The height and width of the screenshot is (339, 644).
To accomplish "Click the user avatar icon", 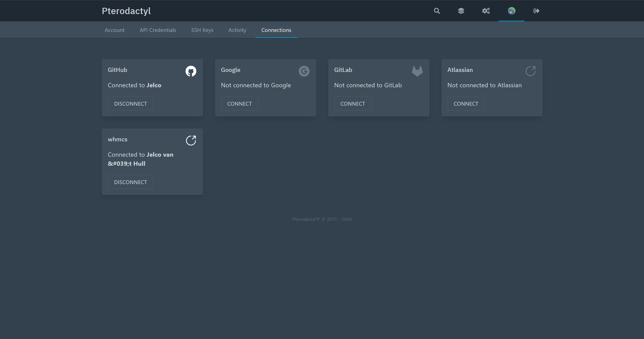I will point(511,11).
